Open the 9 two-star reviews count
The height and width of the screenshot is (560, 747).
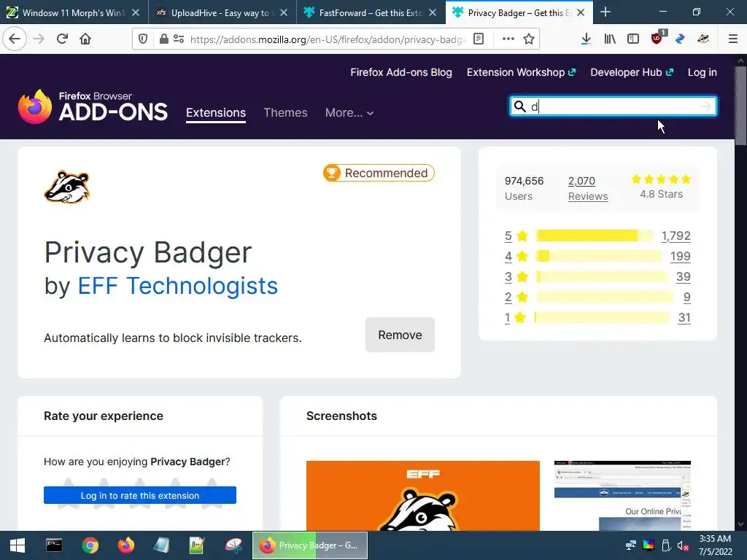point(686,297)
